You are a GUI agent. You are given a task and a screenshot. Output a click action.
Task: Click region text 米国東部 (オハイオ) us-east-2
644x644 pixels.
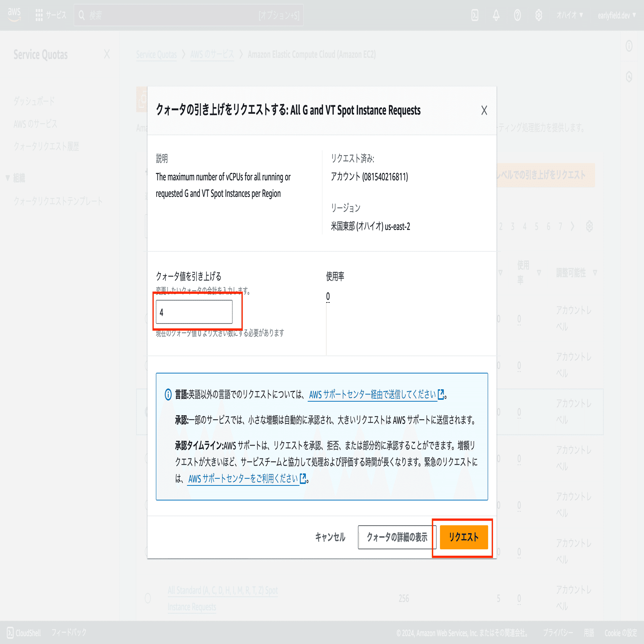coord(370,227)
